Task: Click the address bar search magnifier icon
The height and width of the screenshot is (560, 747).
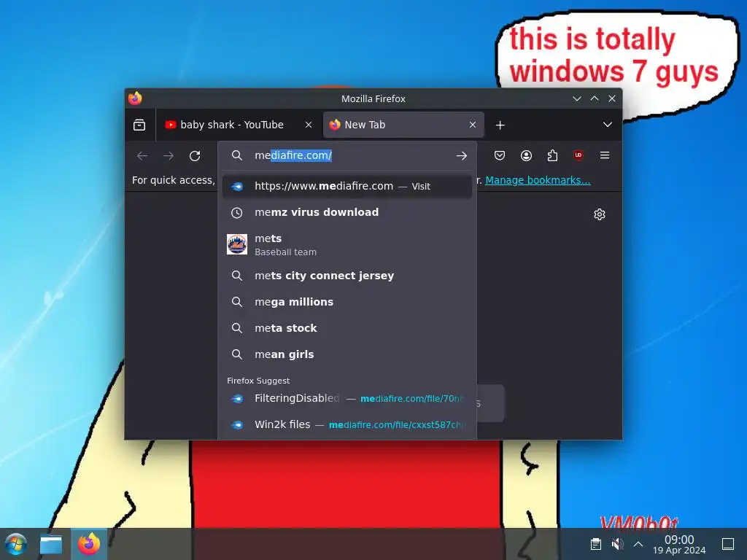Action: click(x=237, y=155)
